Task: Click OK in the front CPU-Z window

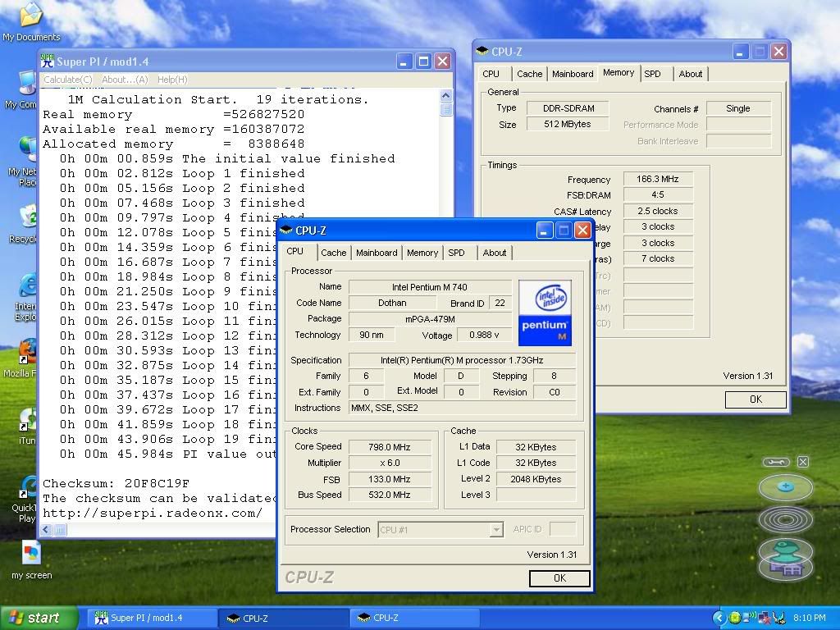Action: click(x=559, y=578)
